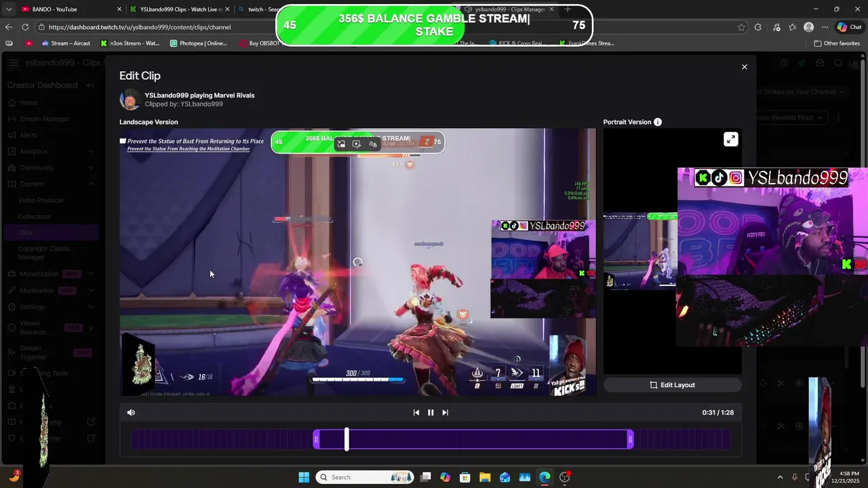Open Outlook on taskbar
Viewport: 868px width, 488px height.
[x=505, y=477]
